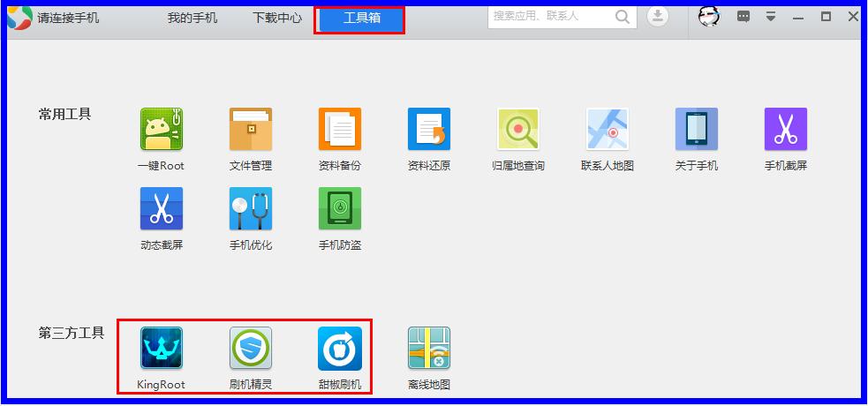Maximize the application window

point(826,17)
